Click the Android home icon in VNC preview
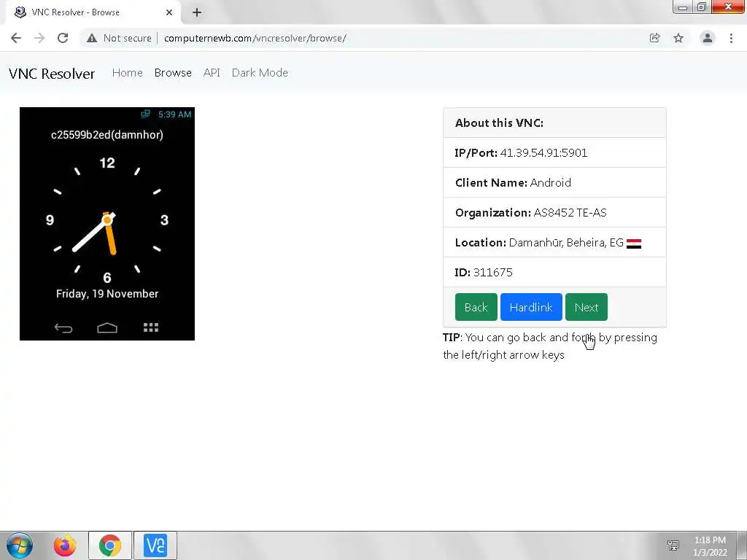The height and width of the screenshot is (560, 747). (107, 327)
